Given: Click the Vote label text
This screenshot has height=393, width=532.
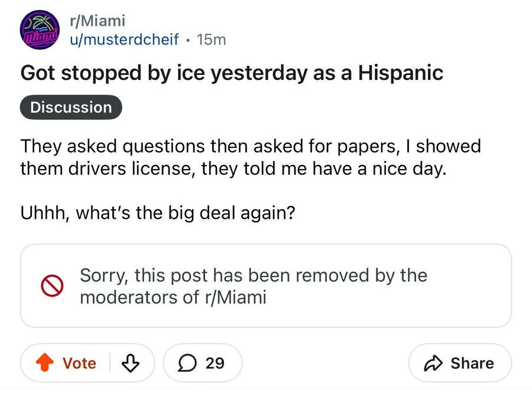Looking at the screenshot, I should pos(79,363).
